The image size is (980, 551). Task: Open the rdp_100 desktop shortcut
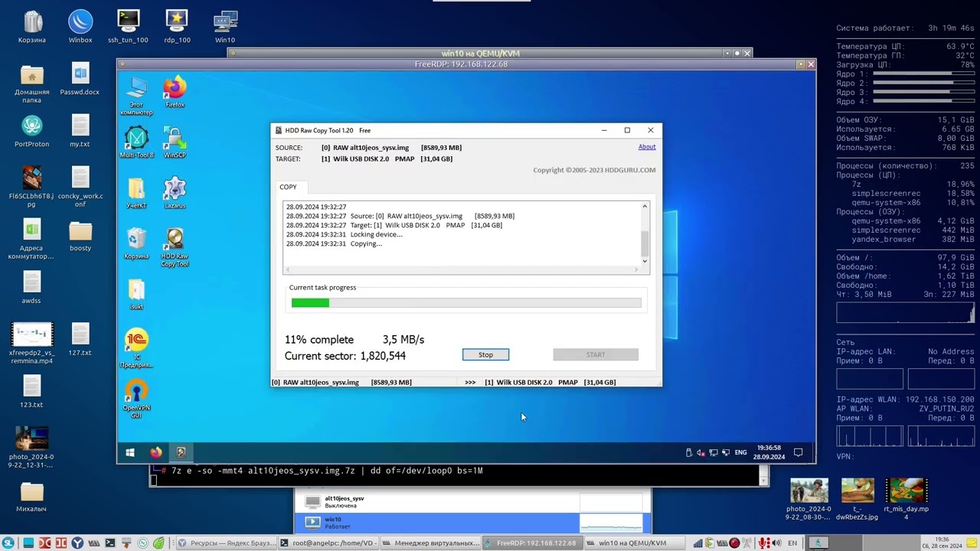[177, 27]
